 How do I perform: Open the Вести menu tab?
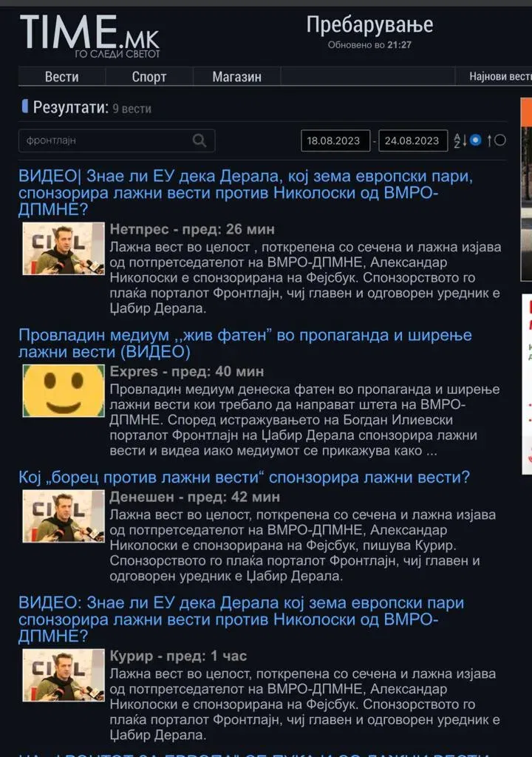[x=62, y=77]
